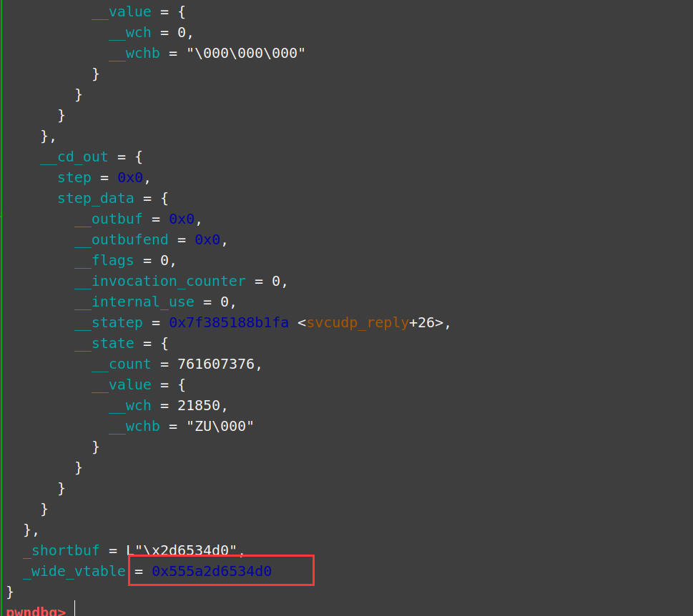Select the step_data field name

pyautogui.click(x=95, y=198)
